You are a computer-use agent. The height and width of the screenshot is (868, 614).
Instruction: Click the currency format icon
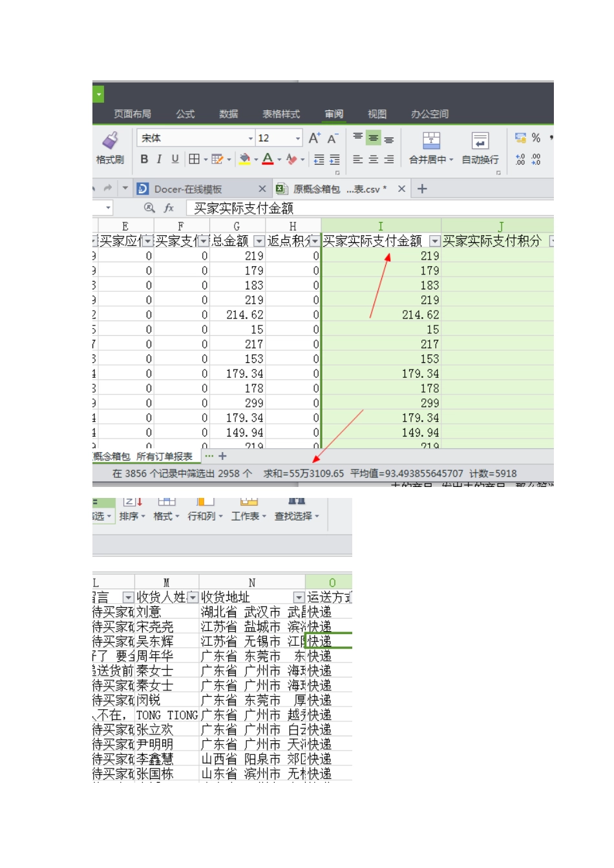[520, 138]
